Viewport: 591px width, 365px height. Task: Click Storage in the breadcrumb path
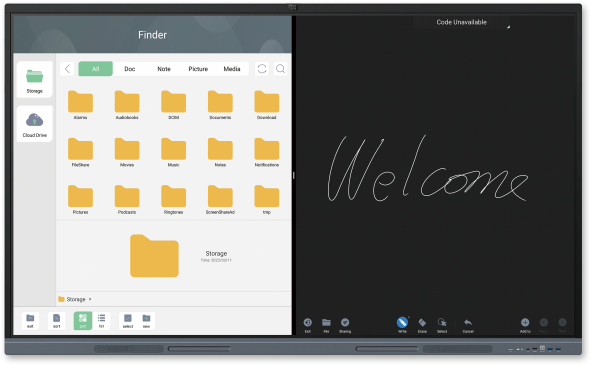pos(76,299)
